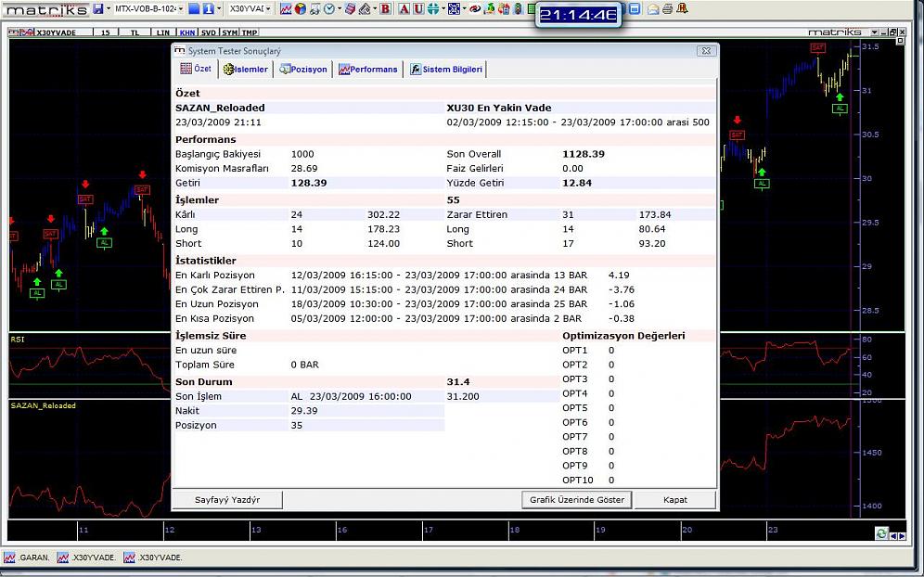
Task: Switch to the Performans tab
Action: coord(368,70)
